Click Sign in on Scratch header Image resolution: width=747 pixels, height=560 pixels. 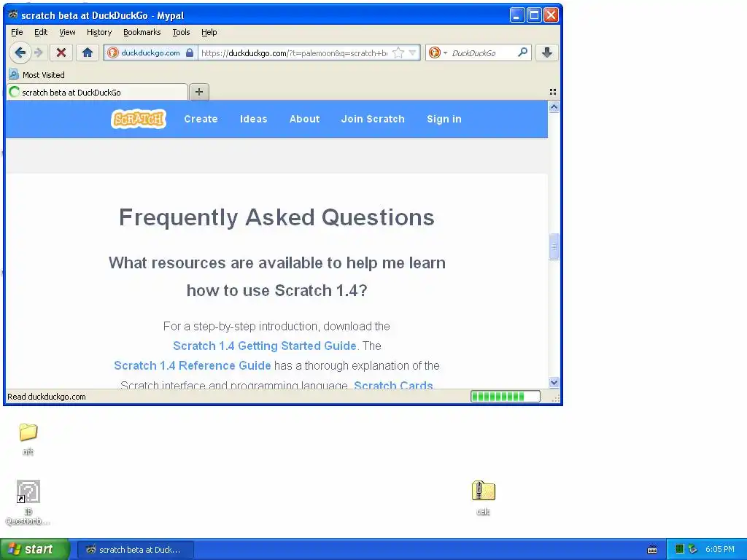coord(444,119)
